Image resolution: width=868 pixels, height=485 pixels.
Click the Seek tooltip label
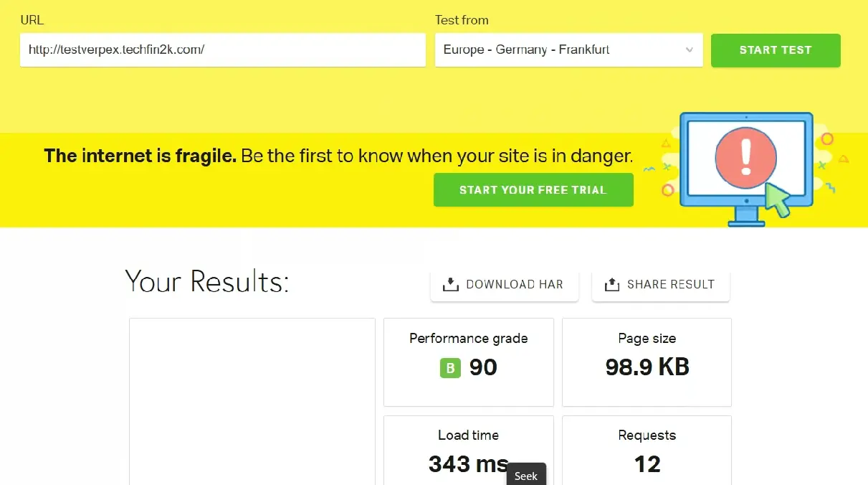pos(526,476)
